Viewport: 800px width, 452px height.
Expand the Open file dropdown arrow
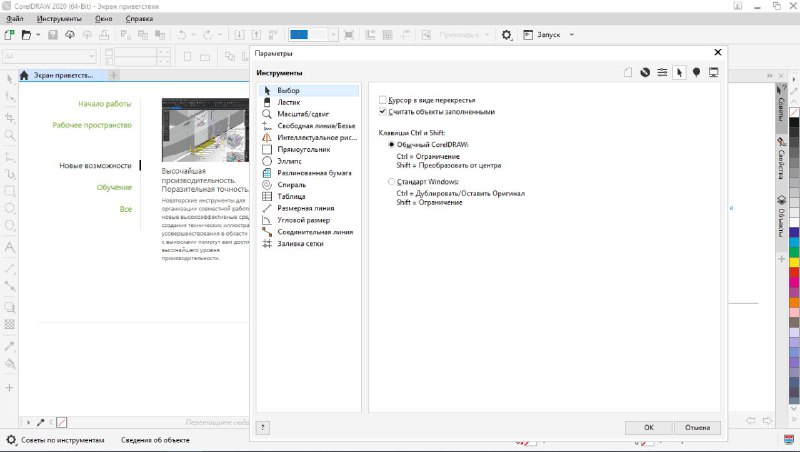38,35
